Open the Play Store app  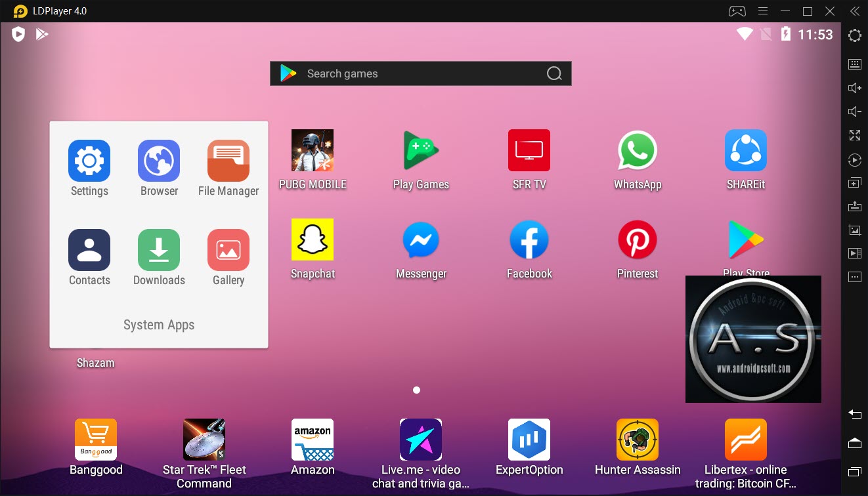click(x=746, y=239)
